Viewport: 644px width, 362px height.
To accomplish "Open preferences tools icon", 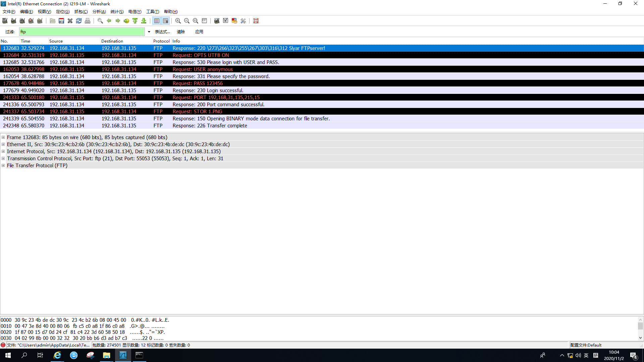I will point(243,21).
